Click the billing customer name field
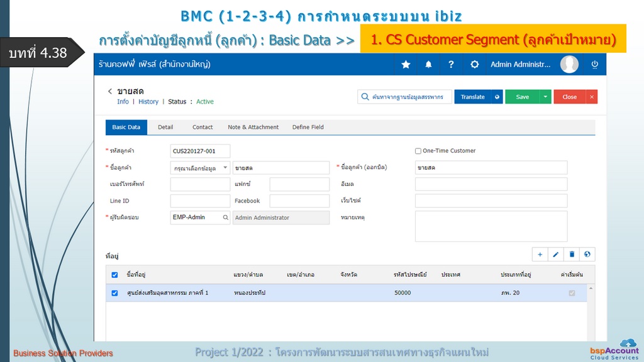 [491, 167]
